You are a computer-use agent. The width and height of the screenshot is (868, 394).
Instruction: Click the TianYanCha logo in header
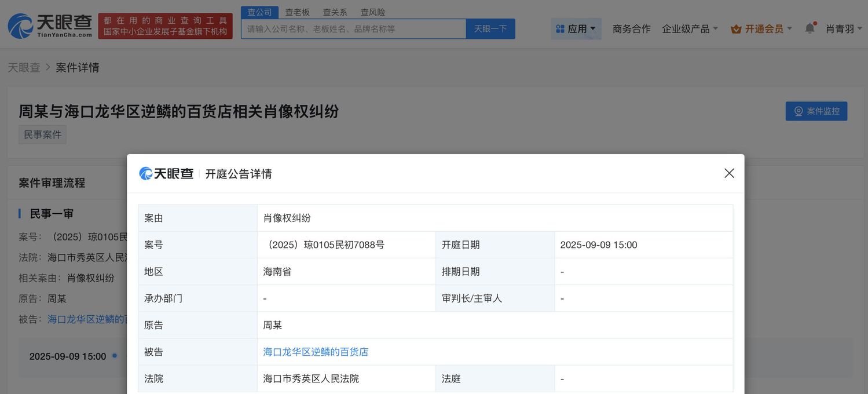point(50,26)
